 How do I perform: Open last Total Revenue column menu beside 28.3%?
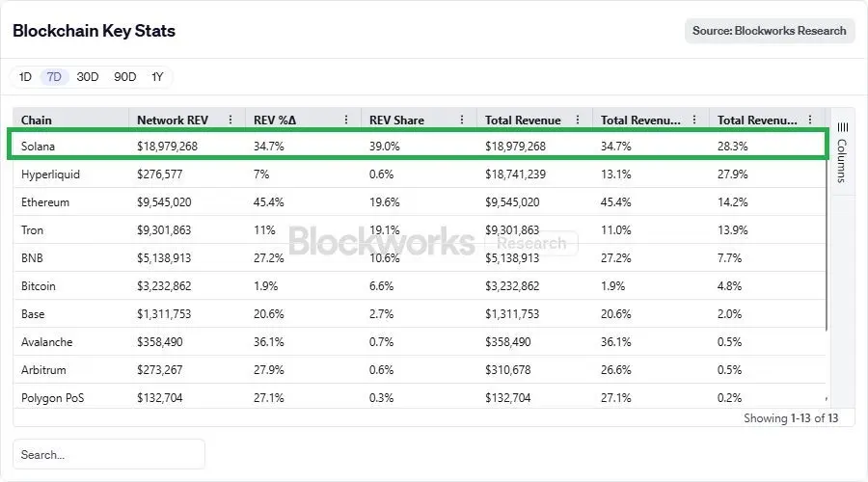click(810, 120)
